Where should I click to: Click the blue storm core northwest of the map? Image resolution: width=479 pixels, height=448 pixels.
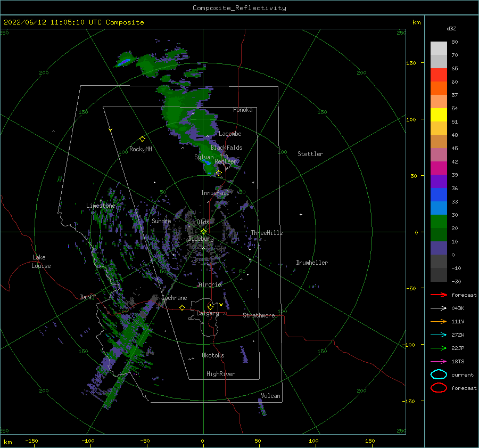tap(125, 62)
